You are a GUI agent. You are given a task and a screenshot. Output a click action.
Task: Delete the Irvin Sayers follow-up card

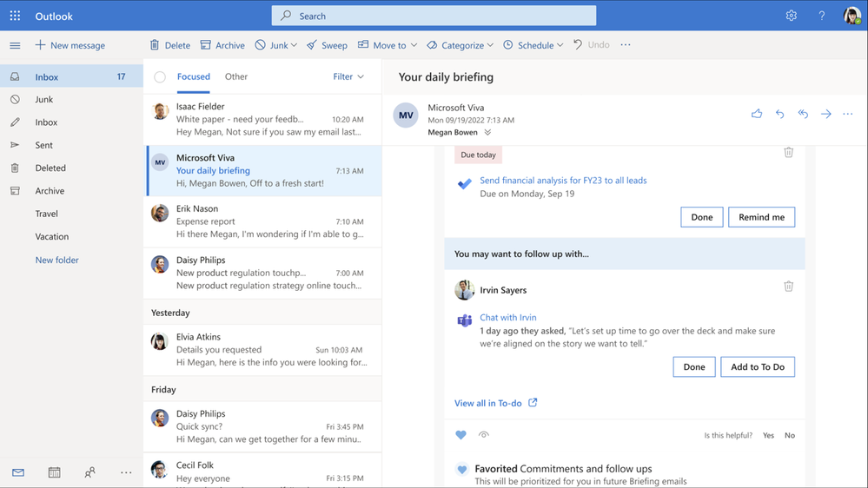coord(789,286)
